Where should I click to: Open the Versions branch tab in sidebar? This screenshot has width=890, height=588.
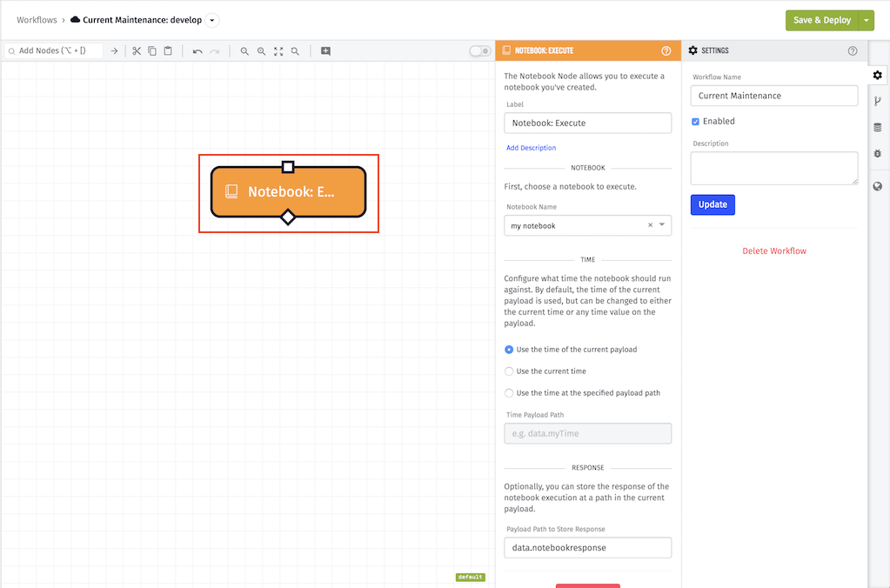tap(878, 101)
